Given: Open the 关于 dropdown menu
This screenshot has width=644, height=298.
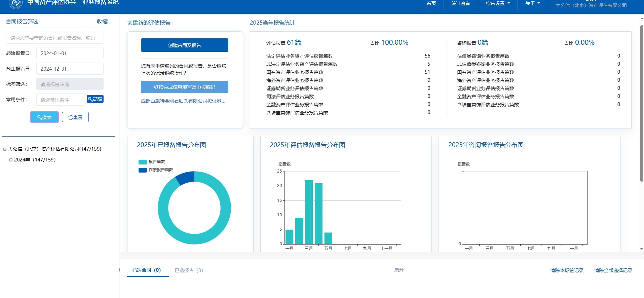Looking at the screenshot, I should pos(532,3).
